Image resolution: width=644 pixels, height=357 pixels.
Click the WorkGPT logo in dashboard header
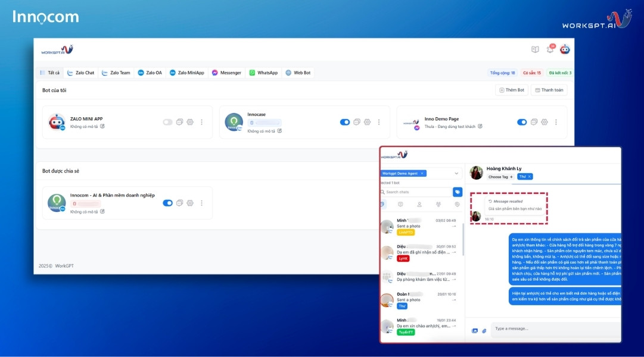pos(57,50)
